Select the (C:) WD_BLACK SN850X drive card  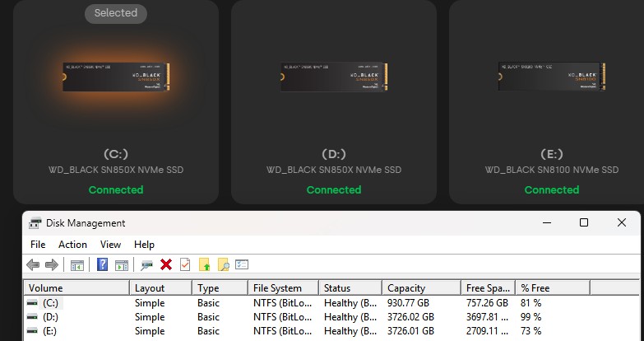(116, 101)
